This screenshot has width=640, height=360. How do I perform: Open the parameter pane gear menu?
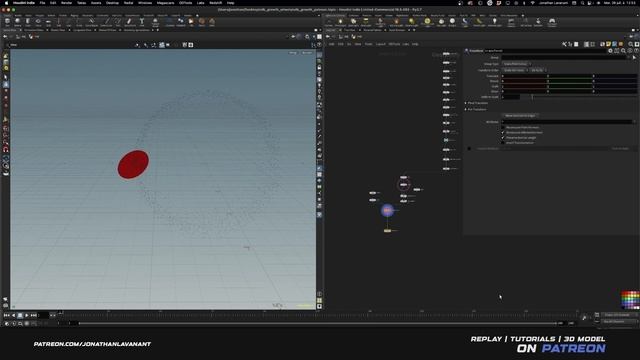[x=610, y=51]
